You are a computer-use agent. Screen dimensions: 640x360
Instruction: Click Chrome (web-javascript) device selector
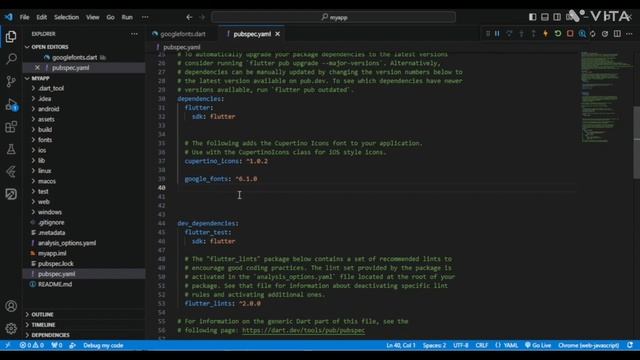588,345
